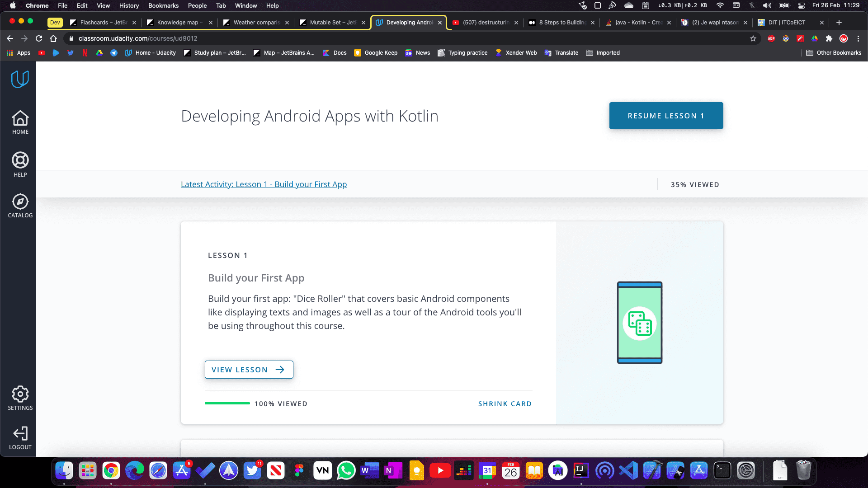Viewport: 868px width, 488px height.
Task: Click the AdBlock Plus extension icon
Action: [x=771, y=38]
